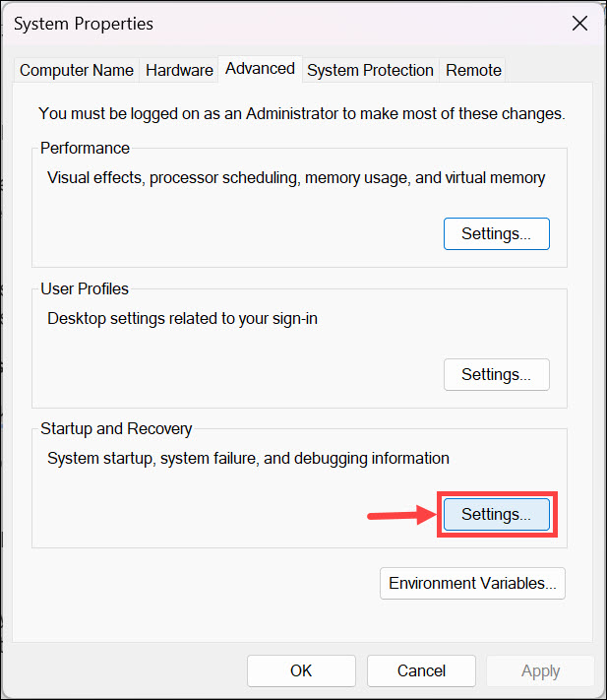This screenshot has width=607, height=700.
Task: Click the Apply button
Action: tap(540, 670)
